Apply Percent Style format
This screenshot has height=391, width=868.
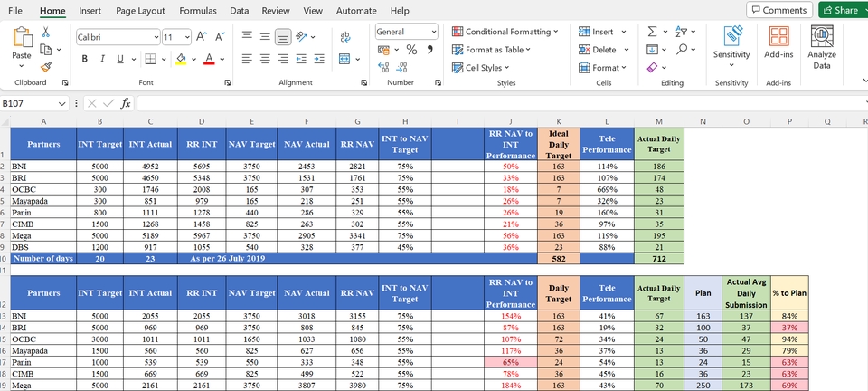pos(411,50)
